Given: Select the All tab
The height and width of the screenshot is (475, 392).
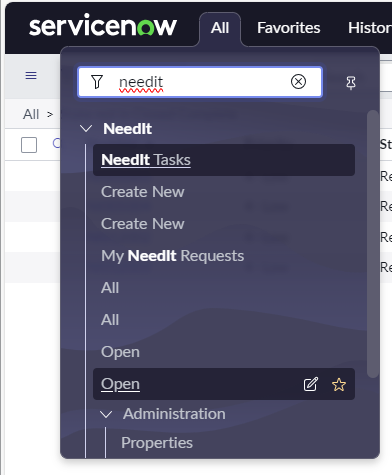Looking at the screenshot, I should coord(220,28).
